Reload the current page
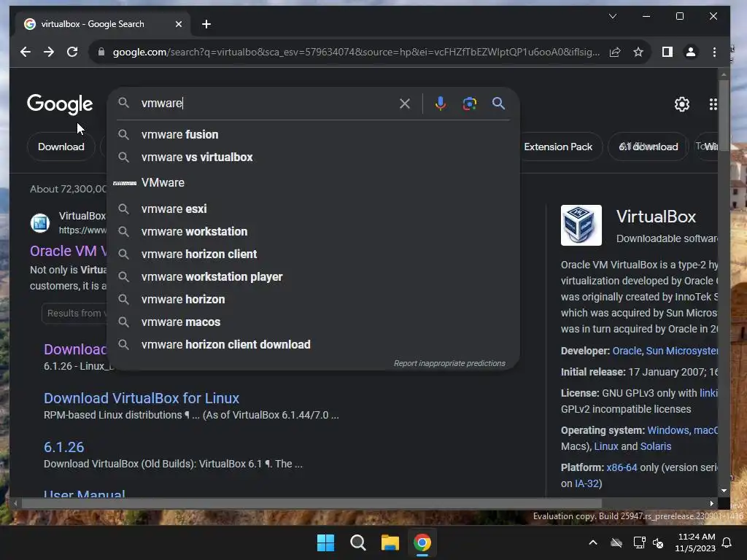Image resolution: width=747 pixels, height=560 pixels. (x=72, y=52)
